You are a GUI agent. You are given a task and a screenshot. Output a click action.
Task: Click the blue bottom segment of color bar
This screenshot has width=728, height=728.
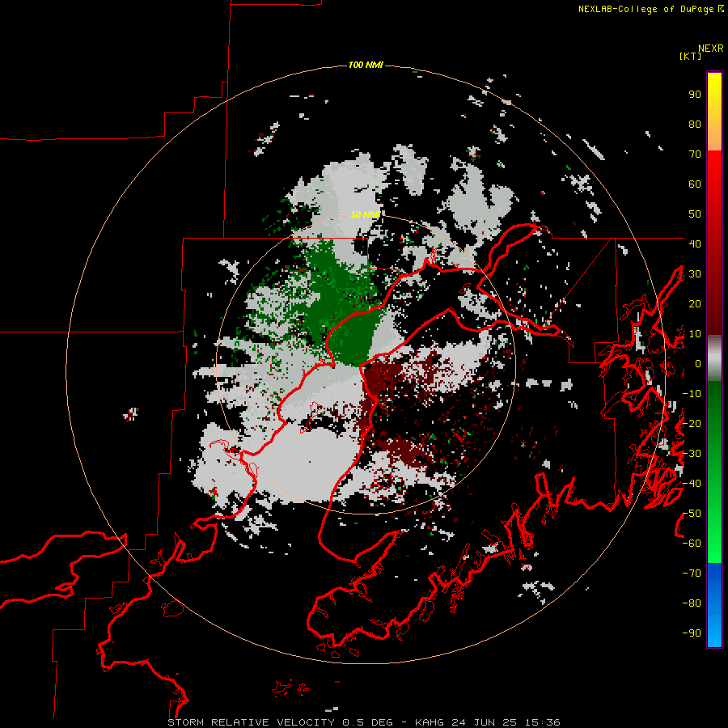[x=714, y=605]
